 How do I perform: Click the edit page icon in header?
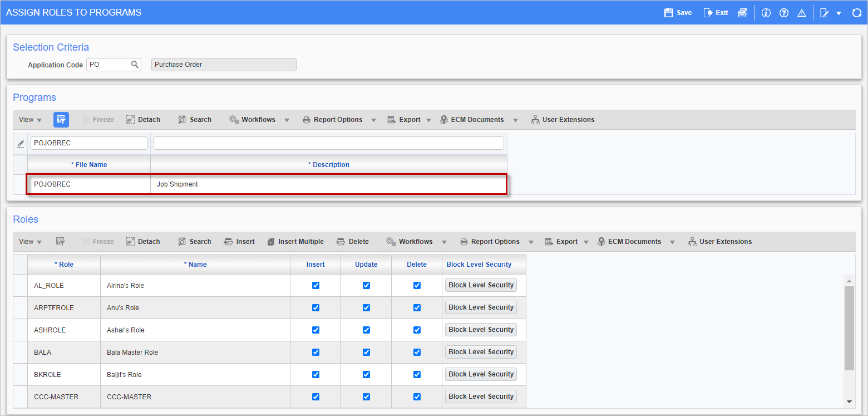tap(825, 12)
